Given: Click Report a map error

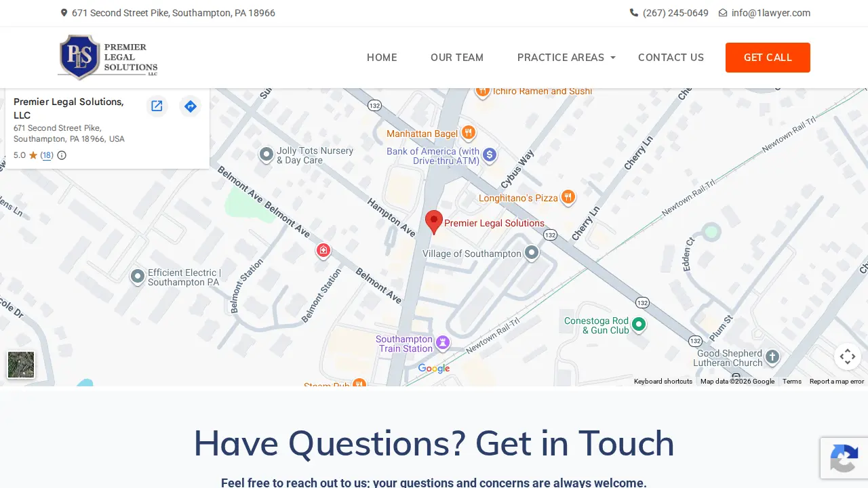Looking at the screenshot, I should tap(837, 382).
